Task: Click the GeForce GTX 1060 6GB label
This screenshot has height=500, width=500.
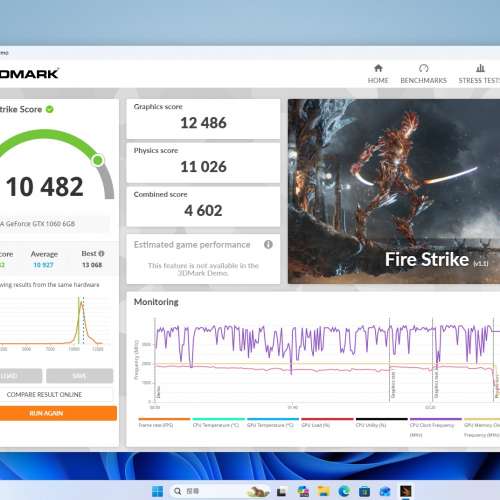Action: (x=37, y=224)
